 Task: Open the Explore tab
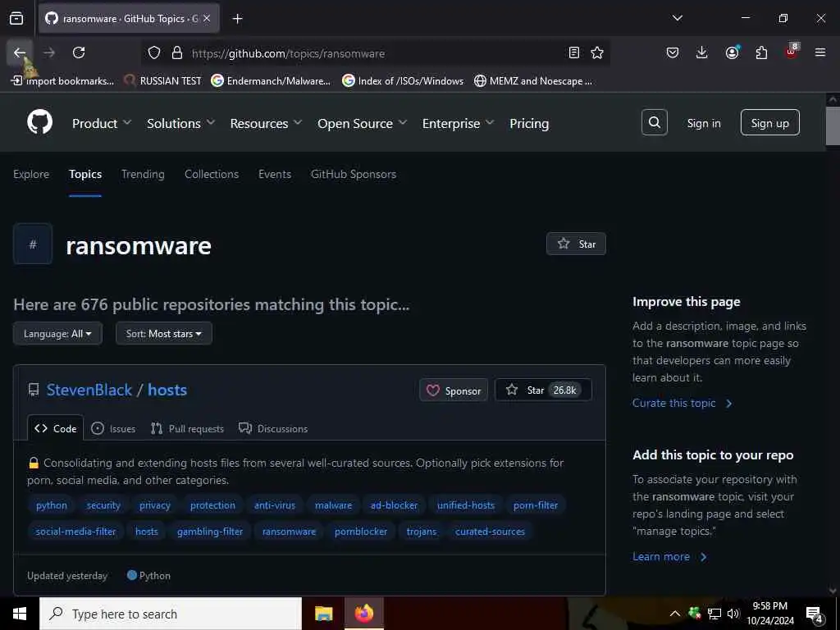coord(31,174)
